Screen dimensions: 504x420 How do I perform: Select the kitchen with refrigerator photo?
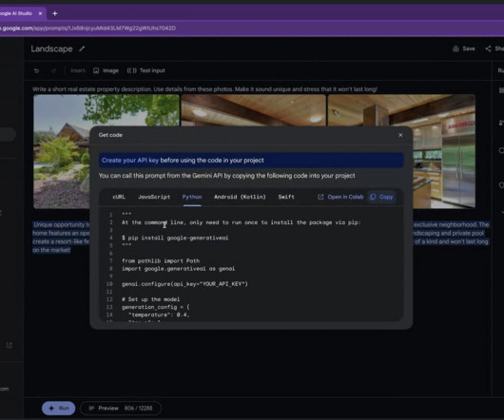443,151
